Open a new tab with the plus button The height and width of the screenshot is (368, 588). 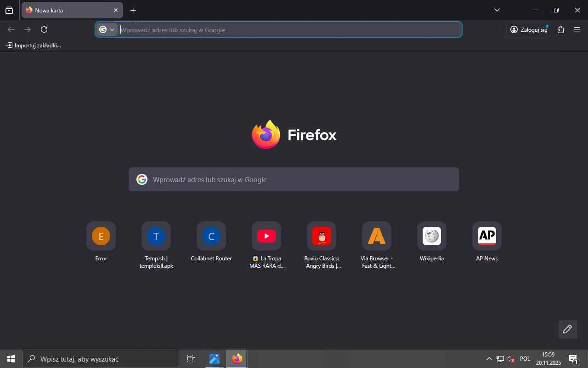(133, 10)
